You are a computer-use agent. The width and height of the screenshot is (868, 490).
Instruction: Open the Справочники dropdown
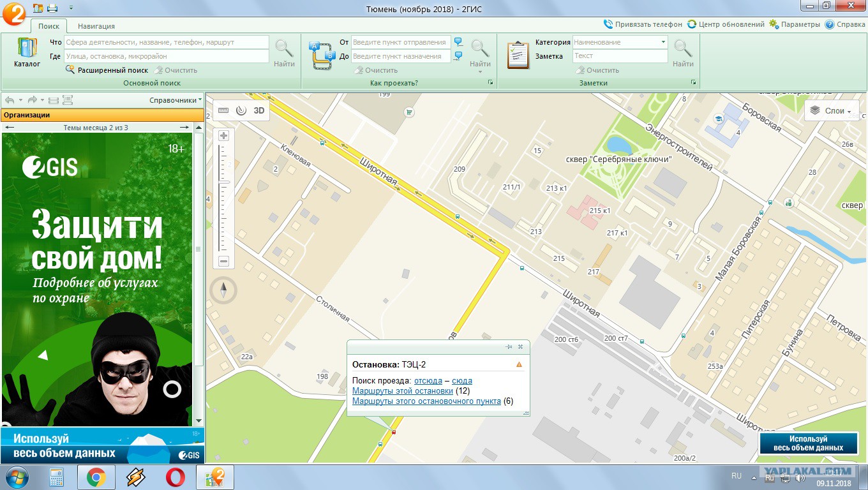pos(176,100)
